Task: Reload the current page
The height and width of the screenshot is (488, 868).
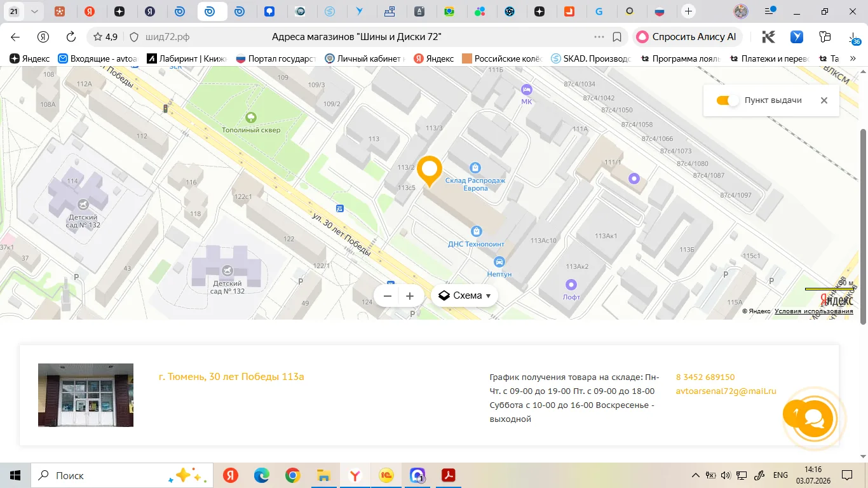Action: pos(71,37)
